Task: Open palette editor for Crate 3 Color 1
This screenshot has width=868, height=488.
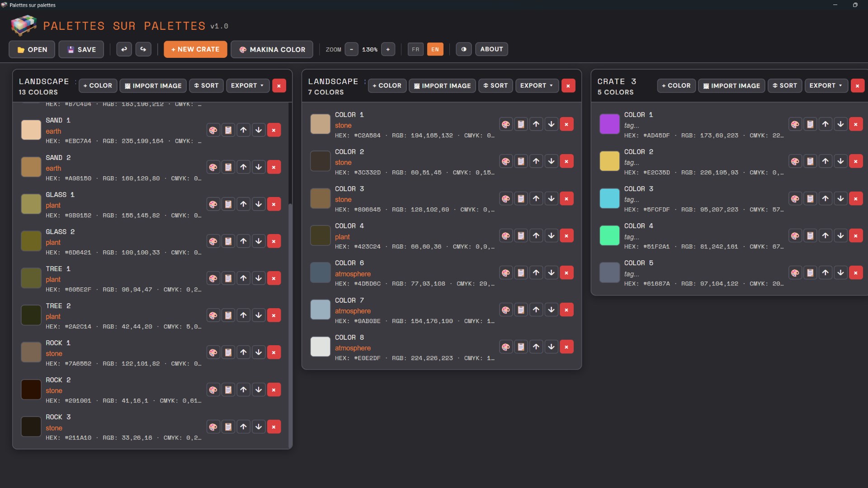Action: 795,124
